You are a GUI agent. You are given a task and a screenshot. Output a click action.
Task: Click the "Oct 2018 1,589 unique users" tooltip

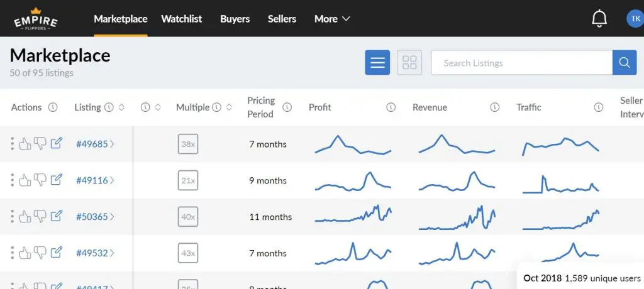pos(580,278)
